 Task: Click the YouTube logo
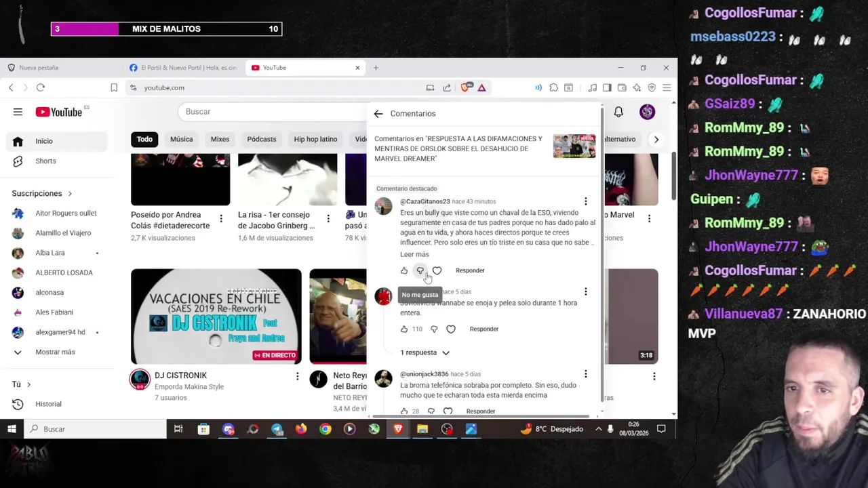click(58, 112)
